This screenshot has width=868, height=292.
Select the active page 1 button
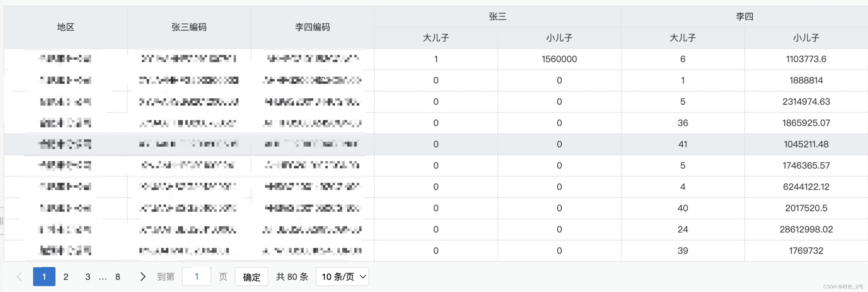(x=44, y=277)
